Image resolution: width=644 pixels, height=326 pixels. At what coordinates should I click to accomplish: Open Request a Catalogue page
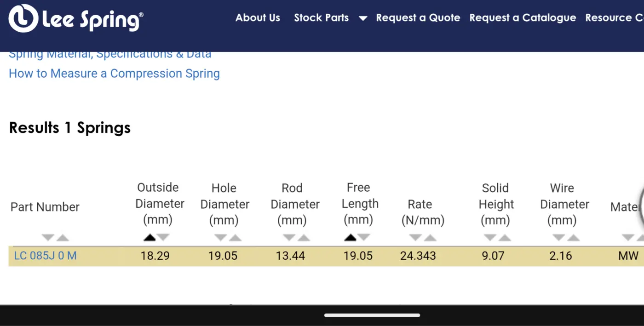(x=523, y=18)
